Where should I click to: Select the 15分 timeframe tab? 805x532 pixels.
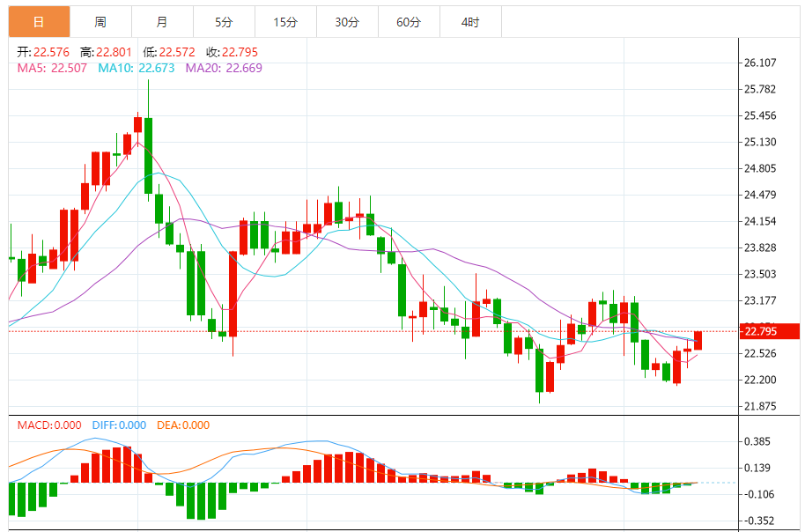285,22
